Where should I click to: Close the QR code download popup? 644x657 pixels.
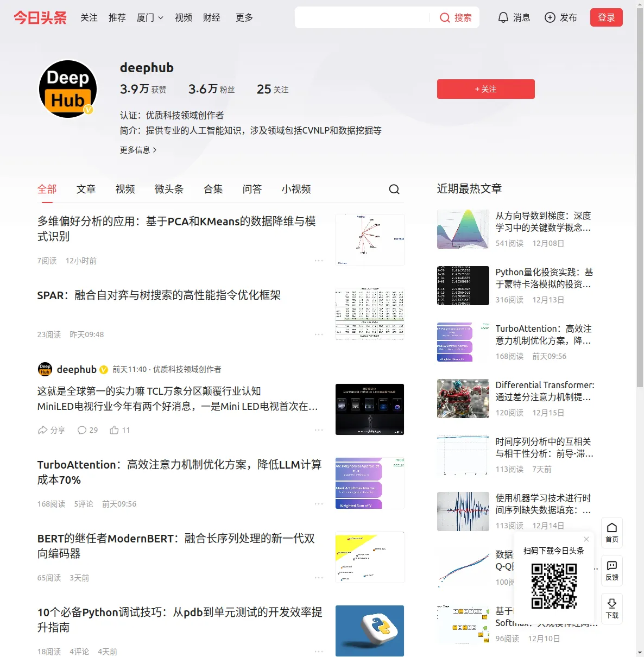tap(586, 539)
